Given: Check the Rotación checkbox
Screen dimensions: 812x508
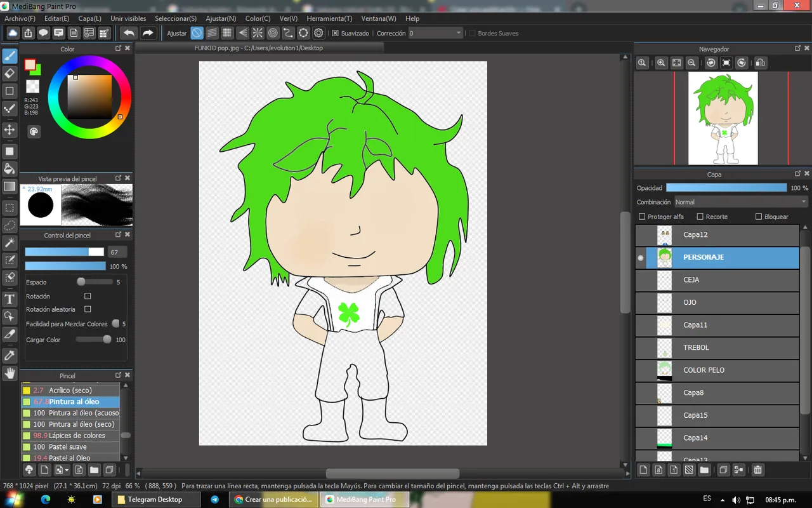Looking at the screenshot, I should tap(88, 296).
